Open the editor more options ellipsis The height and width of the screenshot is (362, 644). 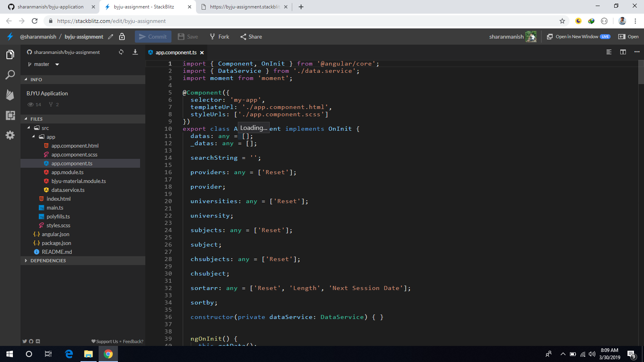(x=637, y=52)
